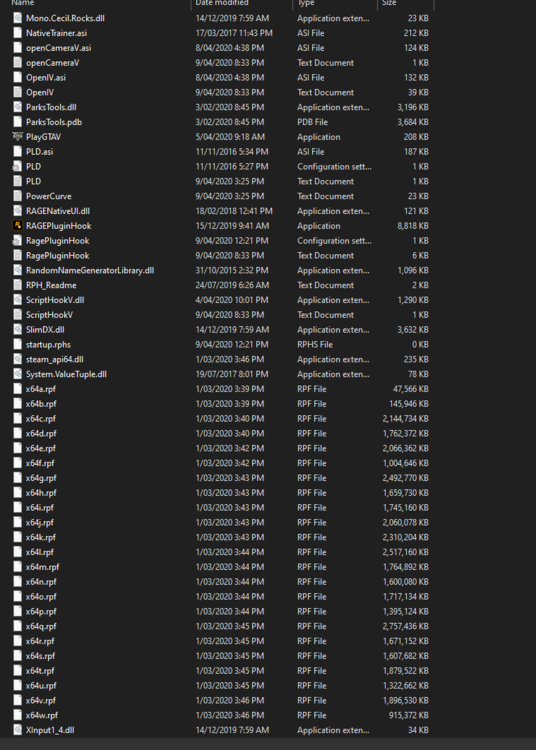Select the RPH_Readme text document
536x750 pixels.
point(222,285)
